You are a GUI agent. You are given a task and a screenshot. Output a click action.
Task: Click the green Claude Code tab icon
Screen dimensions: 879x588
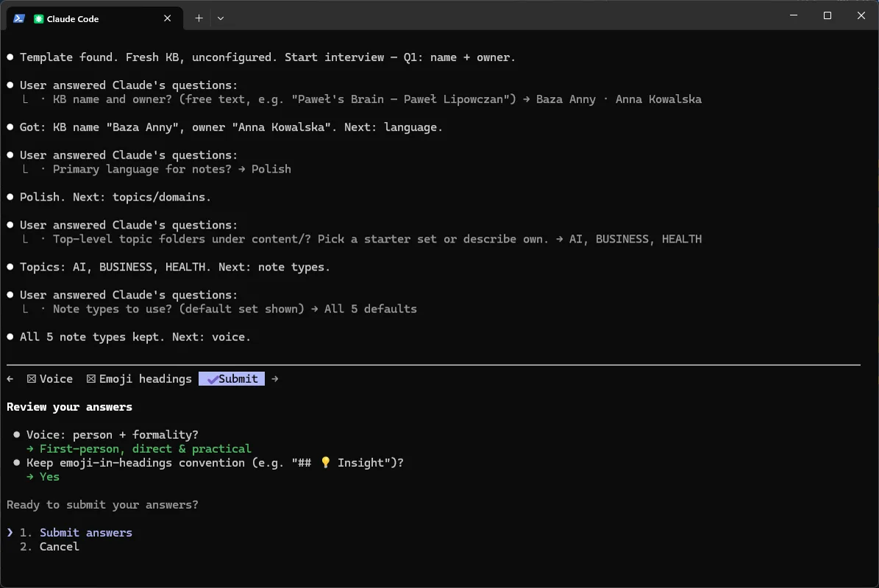click(x=39, y=19)
